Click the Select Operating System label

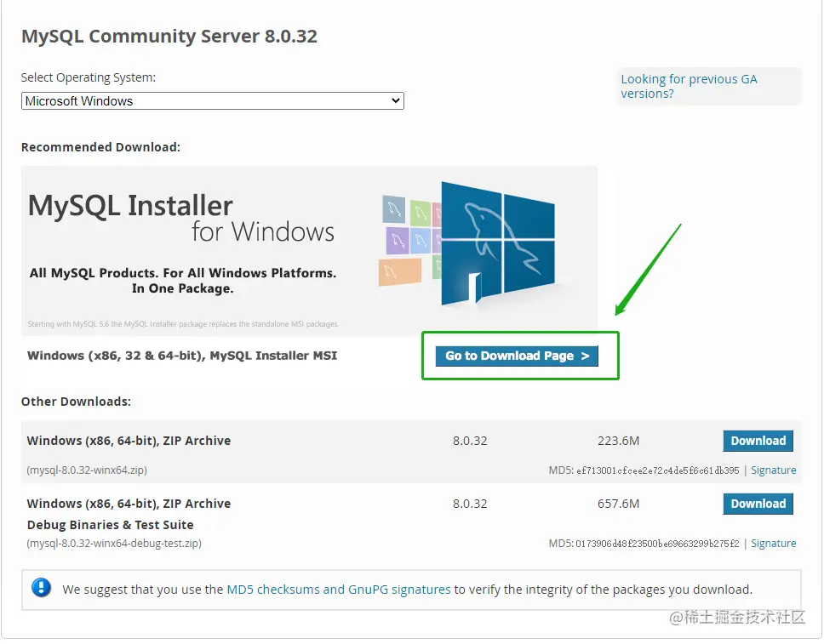[x=89, y=77]
